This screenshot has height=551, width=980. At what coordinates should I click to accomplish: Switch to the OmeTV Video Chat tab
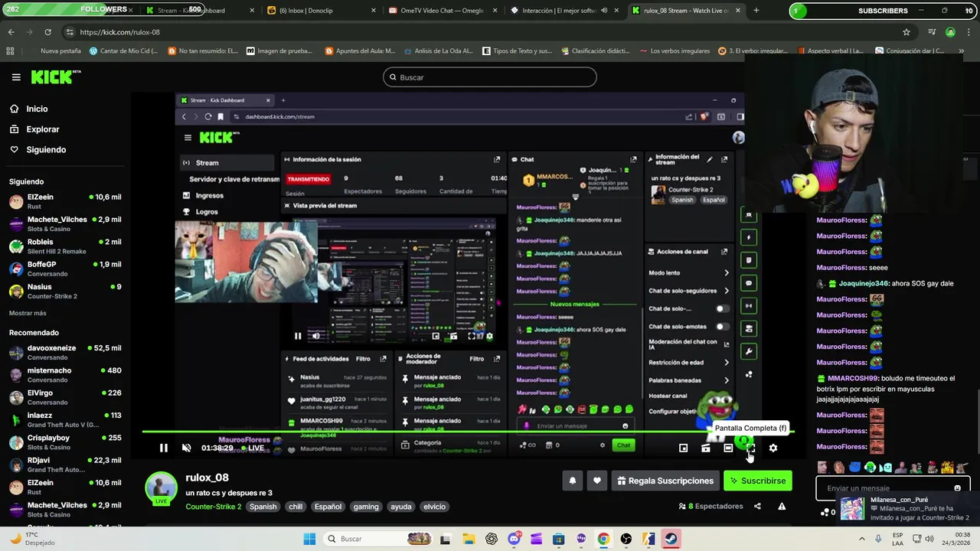point(443,11)
